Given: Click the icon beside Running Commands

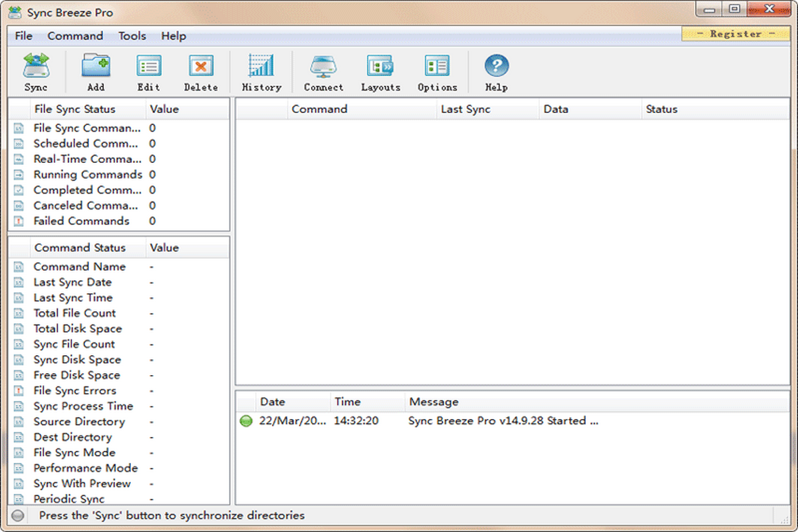Looking at the screenshot, I should pos(19,175).
